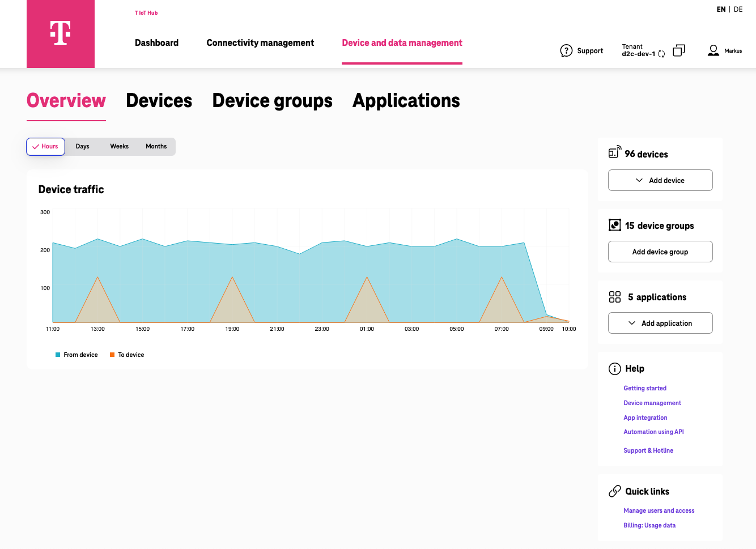The width and height of the screenshot is (756, 549).
Task: Select the Overview tab
Action: pyautogui.click(x=66, y=101)
